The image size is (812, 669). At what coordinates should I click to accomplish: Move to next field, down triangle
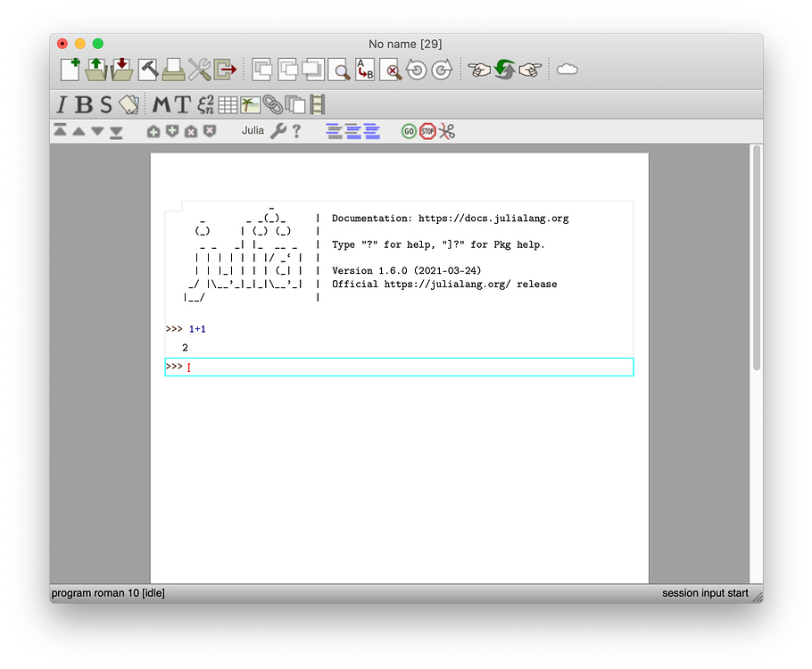(97, 131)
